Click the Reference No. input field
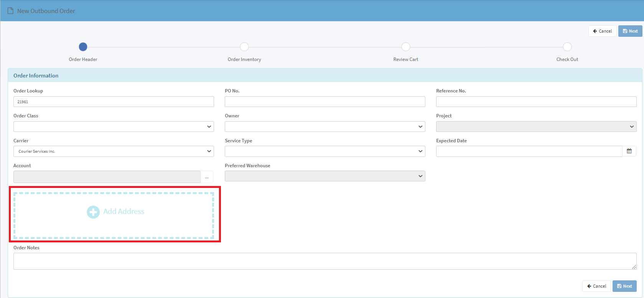 536,102
